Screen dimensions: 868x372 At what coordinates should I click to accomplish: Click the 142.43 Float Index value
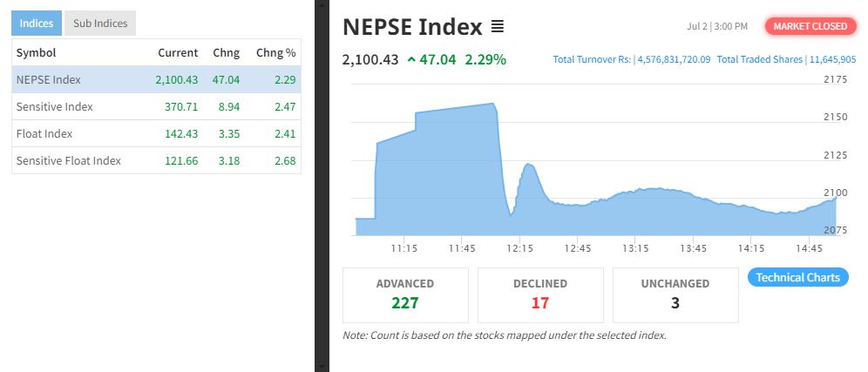(x=181, y=133)
